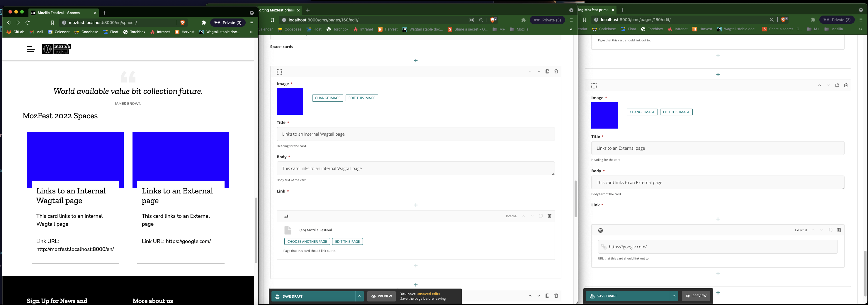Image resolution: width=868 pixels, height=305 pixels.
Task: Open tab list dropdown in right browser
Action: tap(861, 10)
